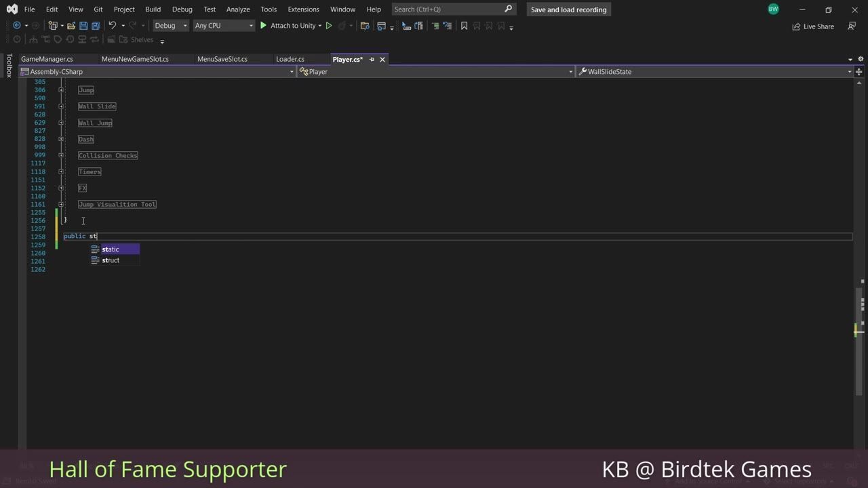This screenshot has width=868, height=488.
Task: Open the WallSlideState member dropdown
Action: [x=715, y=71]
